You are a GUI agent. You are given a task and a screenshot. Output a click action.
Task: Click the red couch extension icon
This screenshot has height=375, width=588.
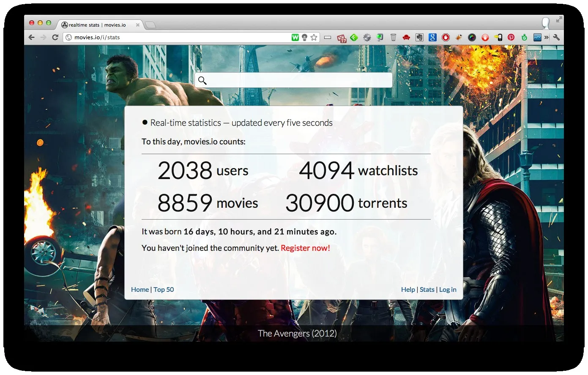pos(406,38)
